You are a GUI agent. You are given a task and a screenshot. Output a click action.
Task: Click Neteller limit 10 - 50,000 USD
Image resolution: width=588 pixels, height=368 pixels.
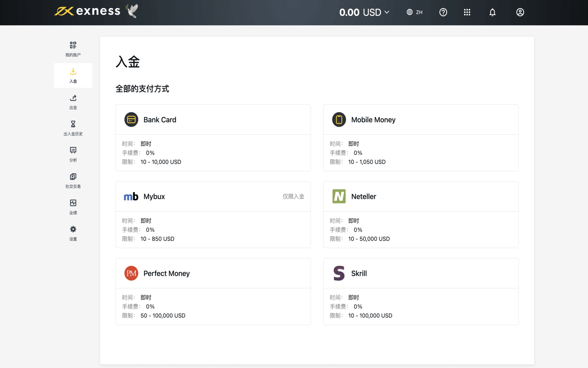point(369,239)
